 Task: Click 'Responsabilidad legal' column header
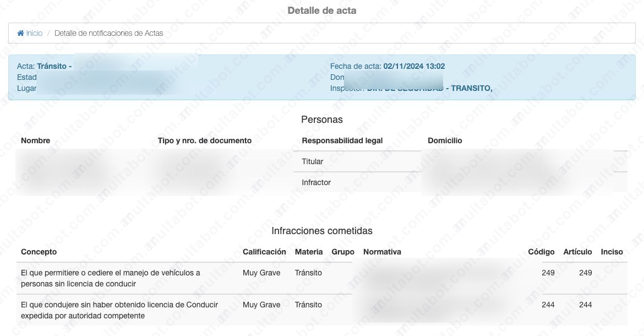pos(342,140)
